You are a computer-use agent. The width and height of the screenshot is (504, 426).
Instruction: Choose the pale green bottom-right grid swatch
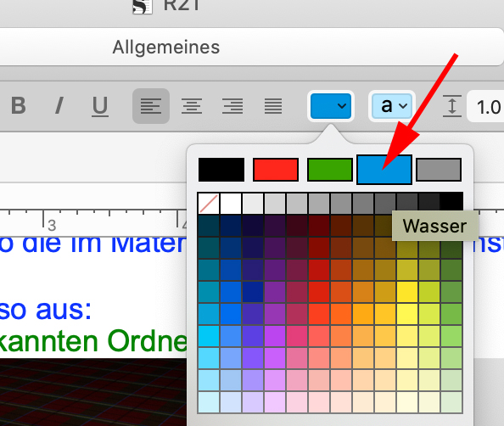tap(451, 402)
